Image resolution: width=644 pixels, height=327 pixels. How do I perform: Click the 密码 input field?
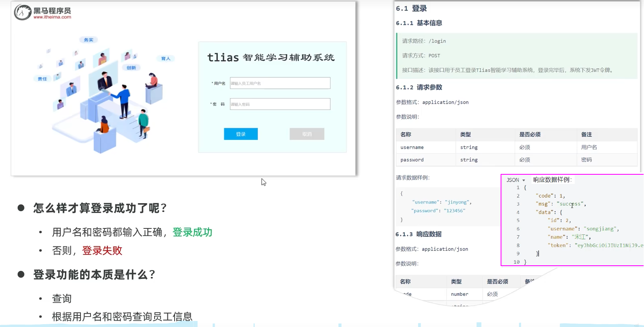coord(280,104)
